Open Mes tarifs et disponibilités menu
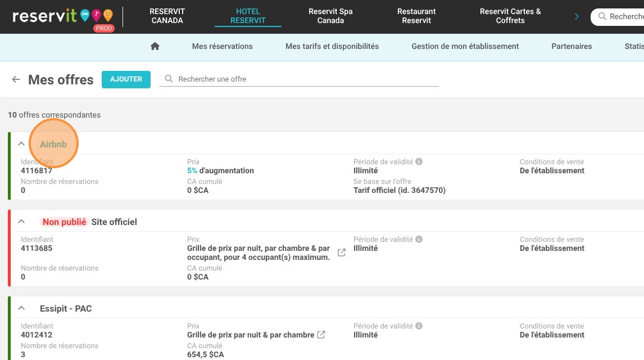The width and height of the screenshot is (644, 360). [x=332, y=47]
